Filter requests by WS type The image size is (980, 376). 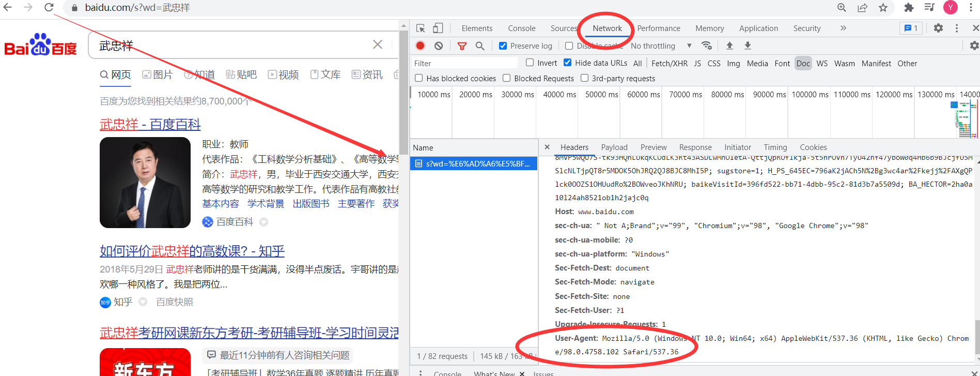(822, 63)
